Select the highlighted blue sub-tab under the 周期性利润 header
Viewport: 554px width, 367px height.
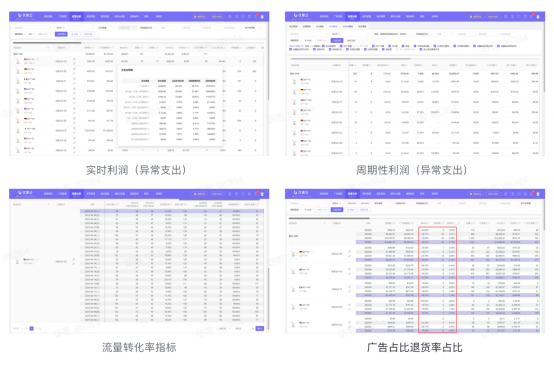333,26
